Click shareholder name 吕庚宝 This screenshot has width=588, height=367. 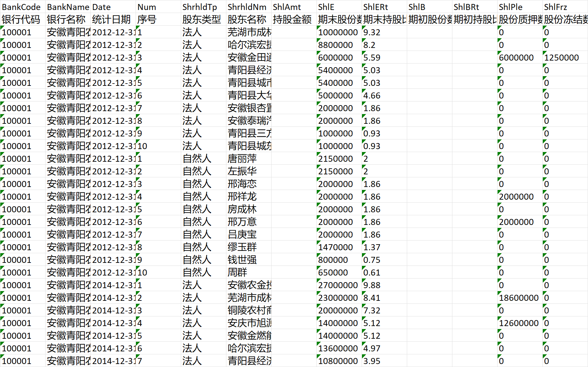[249, 234]
